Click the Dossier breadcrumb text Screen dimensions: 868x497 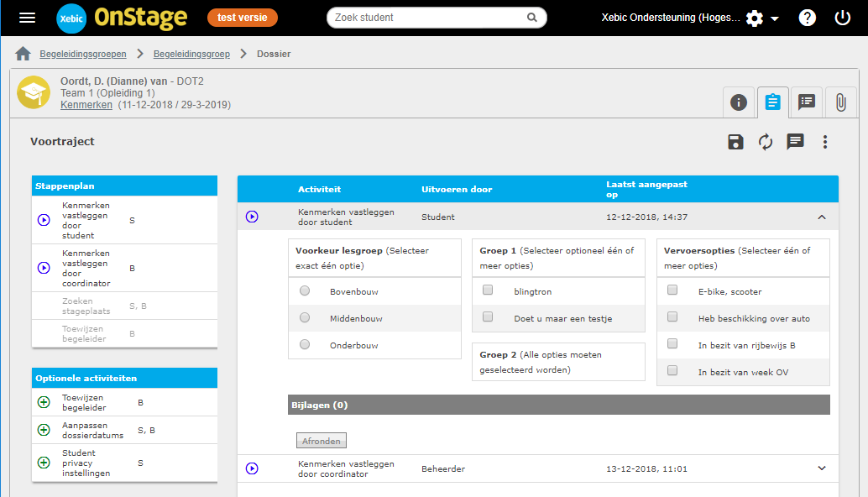[274, 54]
